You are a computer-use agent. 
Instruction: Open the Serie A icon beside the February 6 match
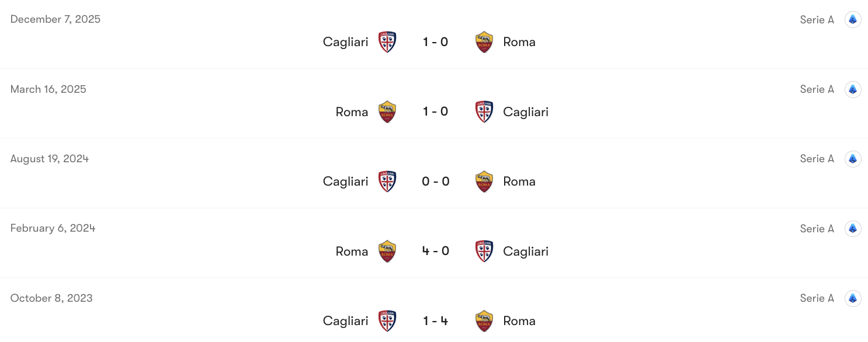(x=853, y=228)
